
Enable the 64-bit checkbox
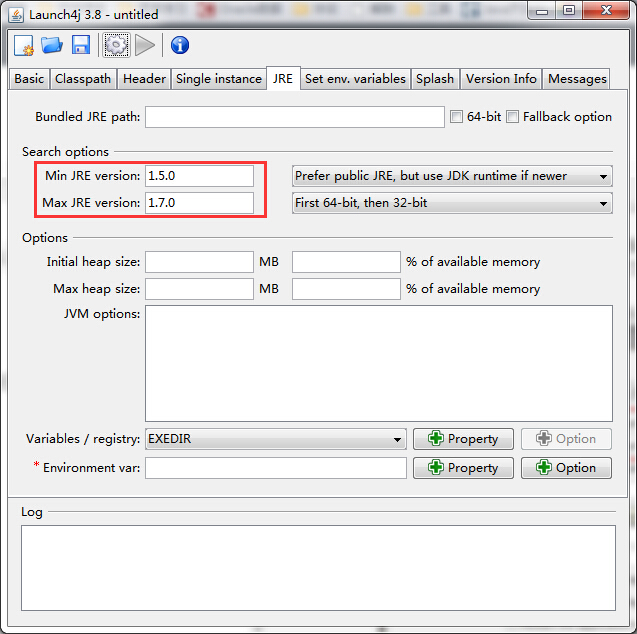click(456, 117)
